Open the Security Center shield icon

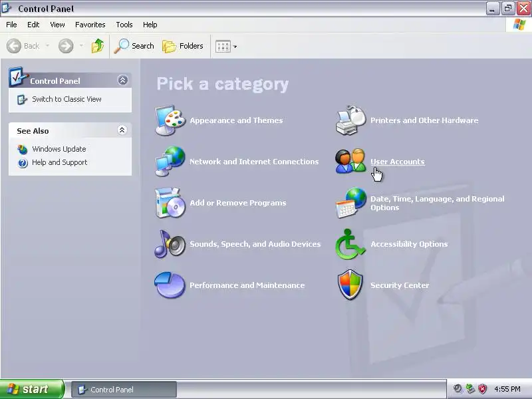pyautogui.click(x=350, y=285)
